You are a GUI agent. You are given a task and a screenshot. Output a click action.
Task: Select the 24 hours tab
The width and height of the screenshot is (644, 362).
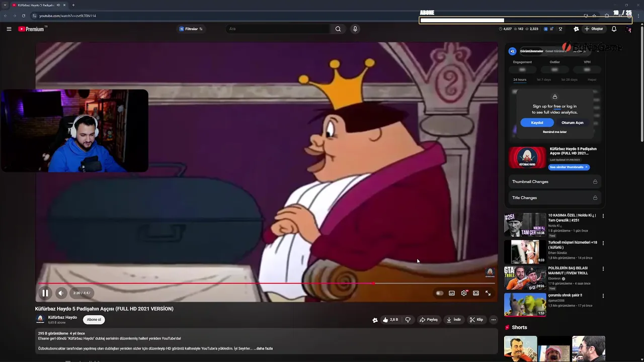[x=520, y=80]
